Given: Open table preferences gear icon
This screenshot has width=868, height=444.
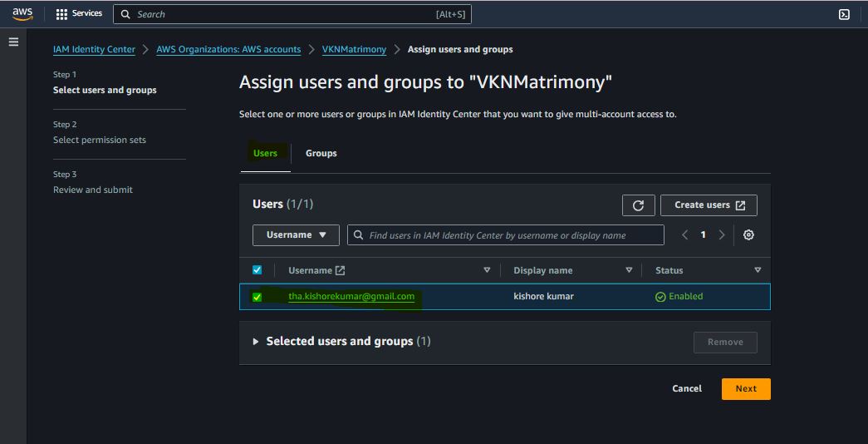Looking at the screenshot, I should click(x=748, y=235).
